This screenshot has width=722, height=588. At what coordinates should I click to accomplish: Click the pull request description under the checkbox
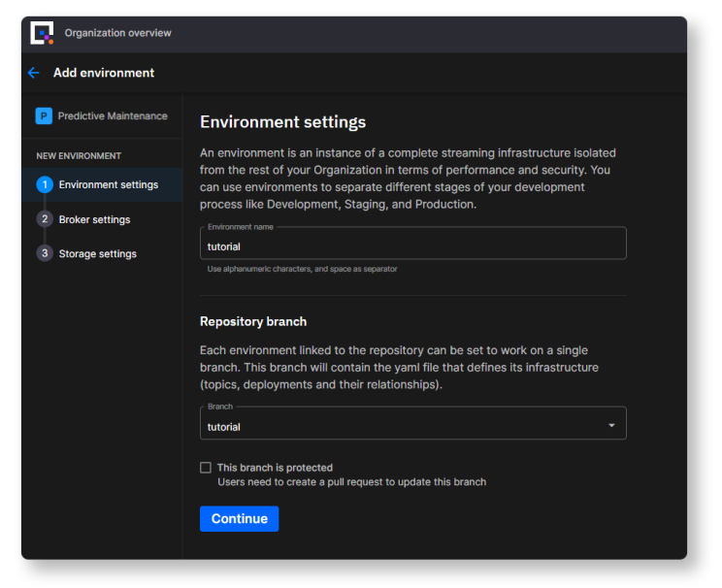pyautogui.click(x=351, y=481)
